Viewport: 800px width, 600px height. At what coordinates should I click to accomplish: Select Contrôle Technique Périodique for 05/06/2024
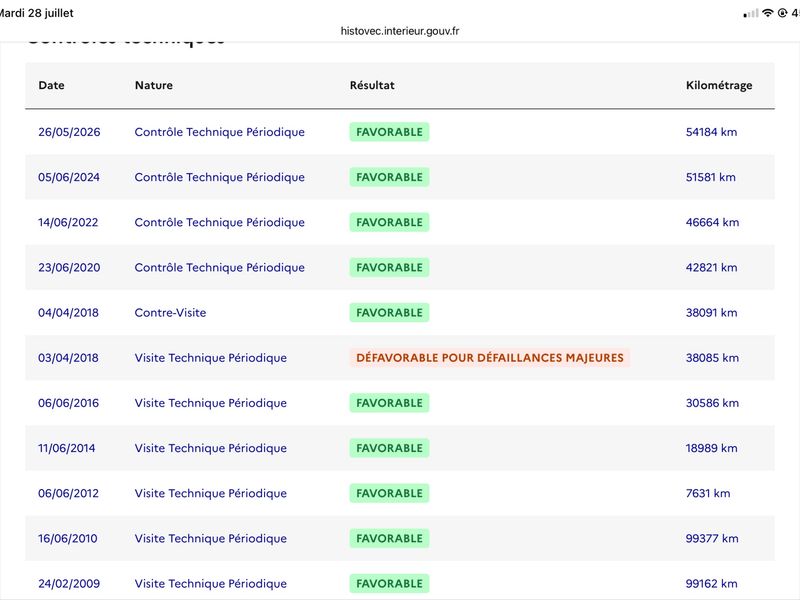click(x=219, y=177)
